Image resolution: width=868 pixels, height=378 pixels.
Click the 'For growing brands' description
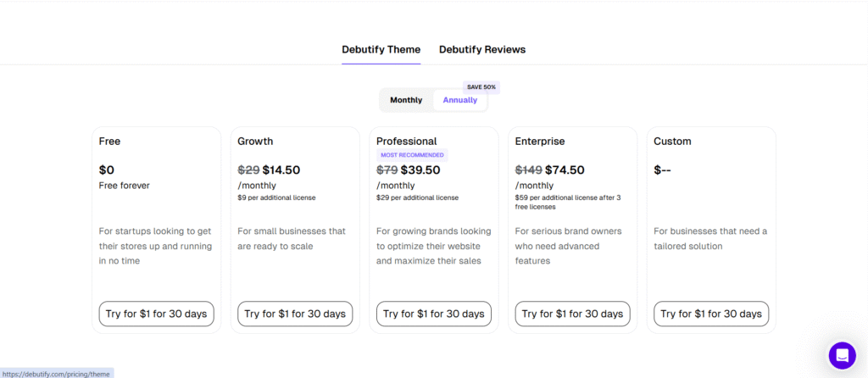pyautogui.click(x=433, y=246)
